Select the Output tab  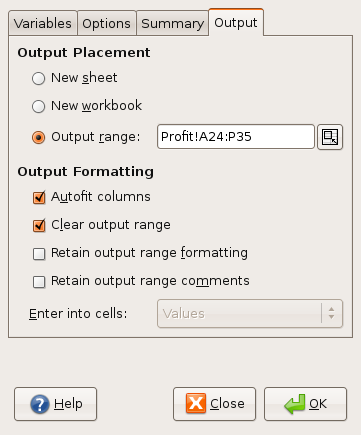(236, 23)
